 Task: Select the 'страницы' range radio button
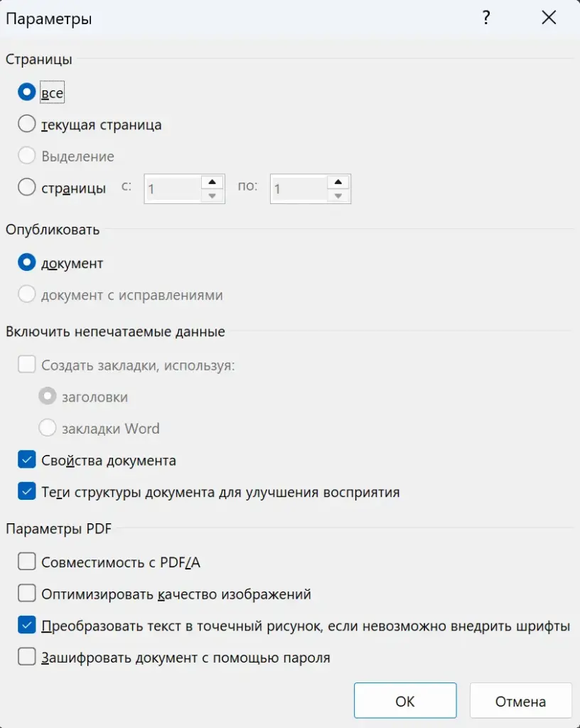click(27, 187)
